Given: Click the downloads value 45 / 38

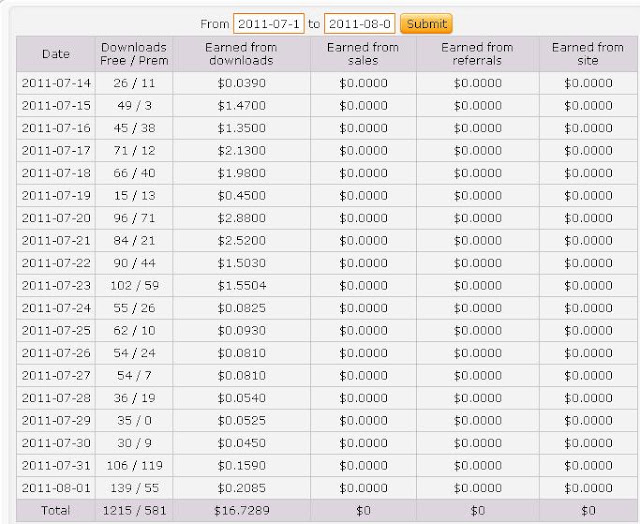Looking at the screenshot, I should [134, 128].
